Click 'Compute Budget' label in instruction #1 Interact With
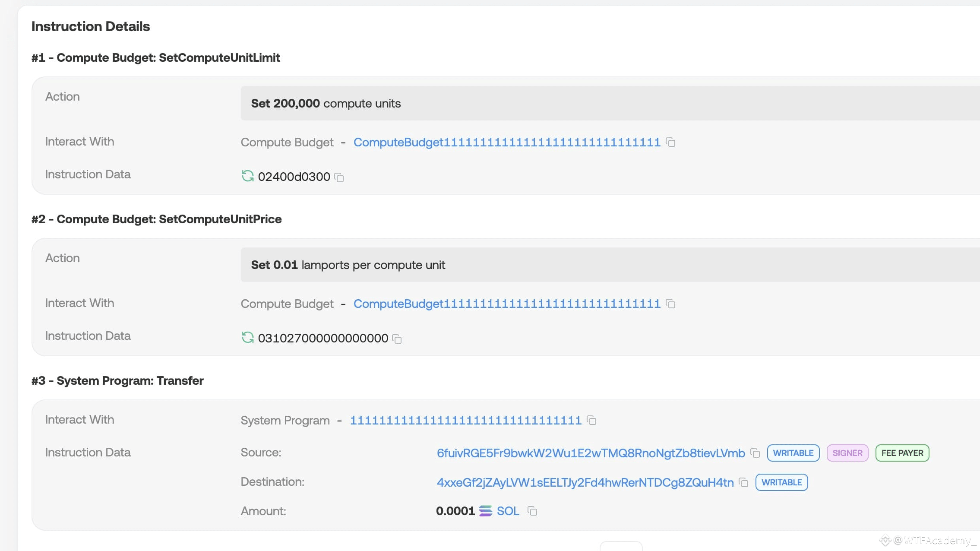Image resolution: width=980 pixels, height=551 pixels. 287,142
